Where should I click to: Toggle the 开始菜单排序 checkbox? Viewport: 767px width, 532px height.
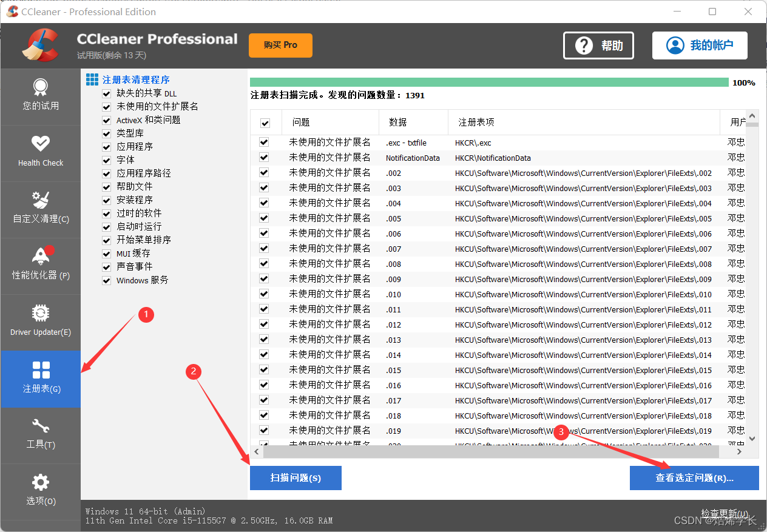click(x=107, y=240)
